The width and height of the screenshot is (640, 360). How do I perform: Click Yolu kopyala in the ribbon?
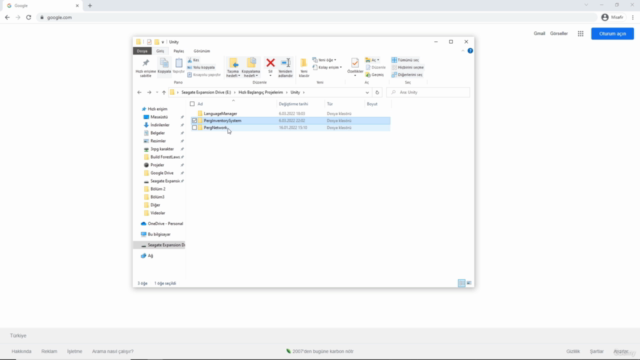pyautogui.click(x=201, y=67)
